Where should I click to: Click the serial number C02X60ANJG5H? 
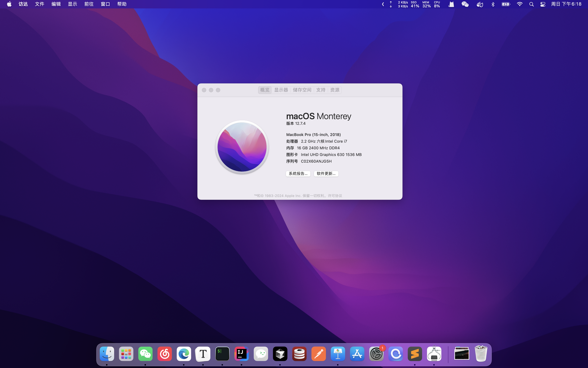tap(316, 161)
